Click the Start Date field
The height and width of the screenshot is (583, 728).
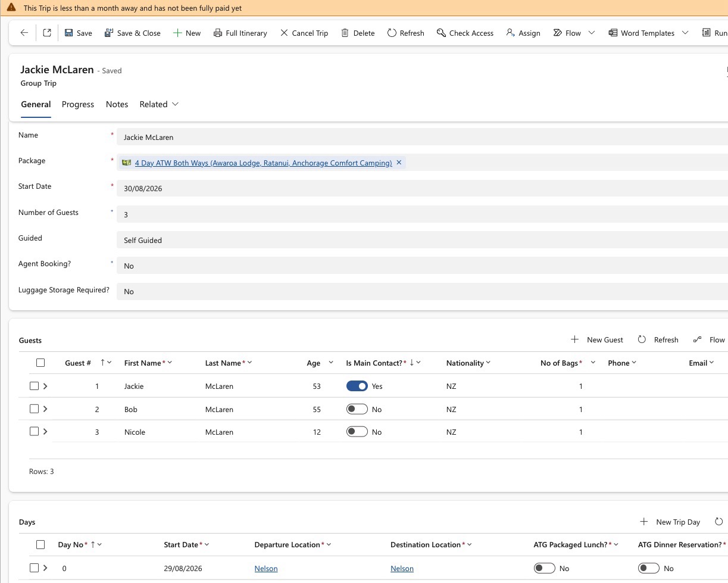coord(422,188)
